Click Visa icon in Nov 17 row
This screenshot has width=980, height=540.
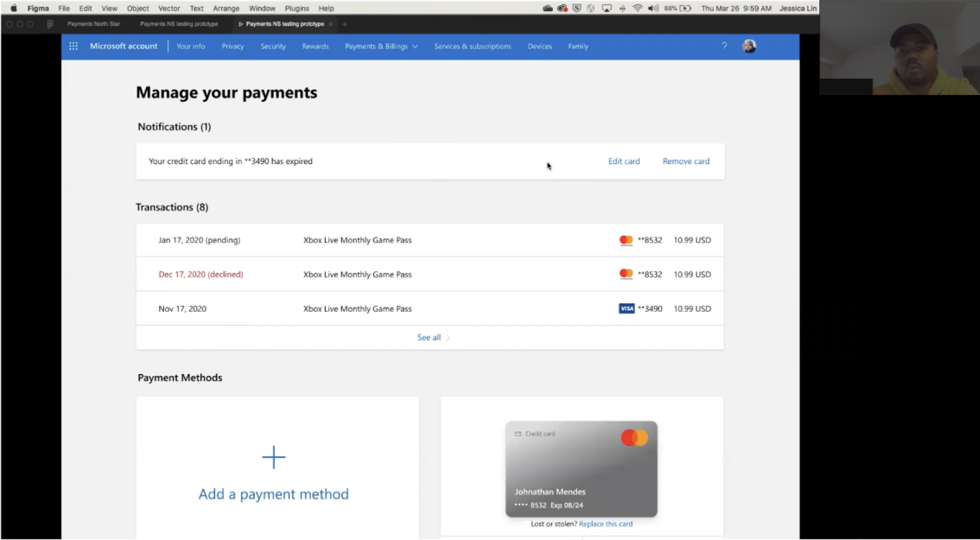pos(626,308)
